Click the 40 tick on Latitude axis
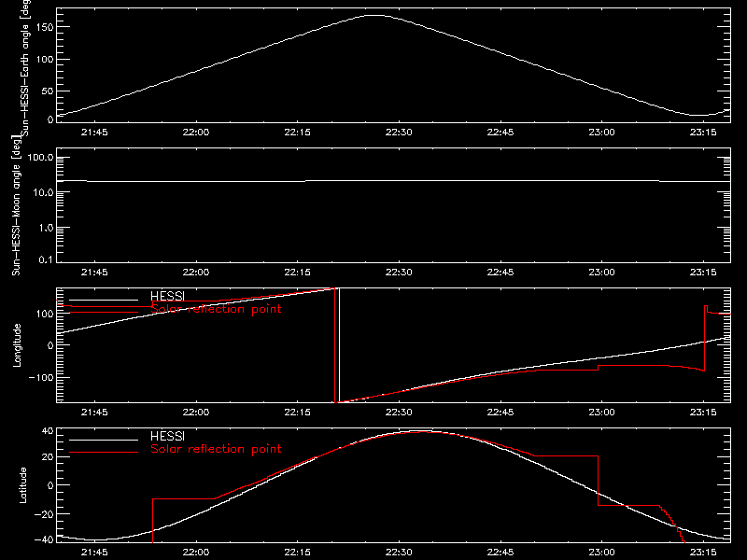 [x=49, y=431]
